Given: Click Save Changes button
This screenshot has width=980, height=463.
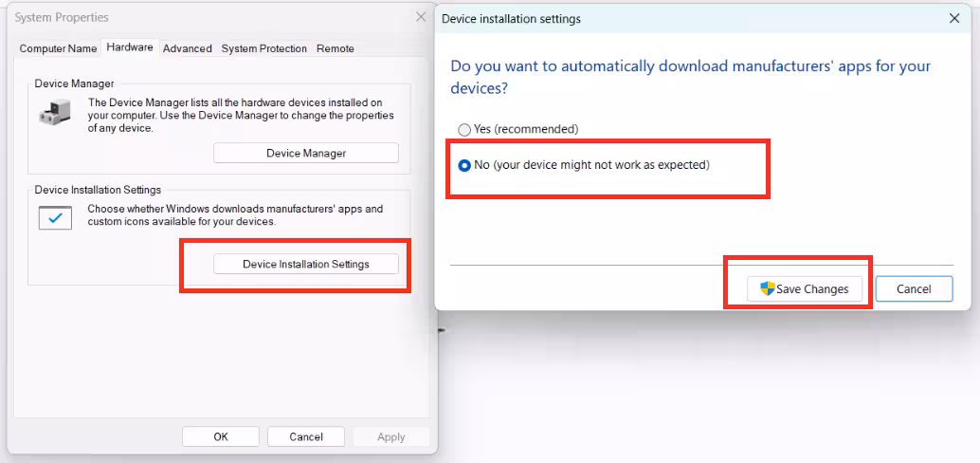Looking at the screenshot, I should 805,289.
